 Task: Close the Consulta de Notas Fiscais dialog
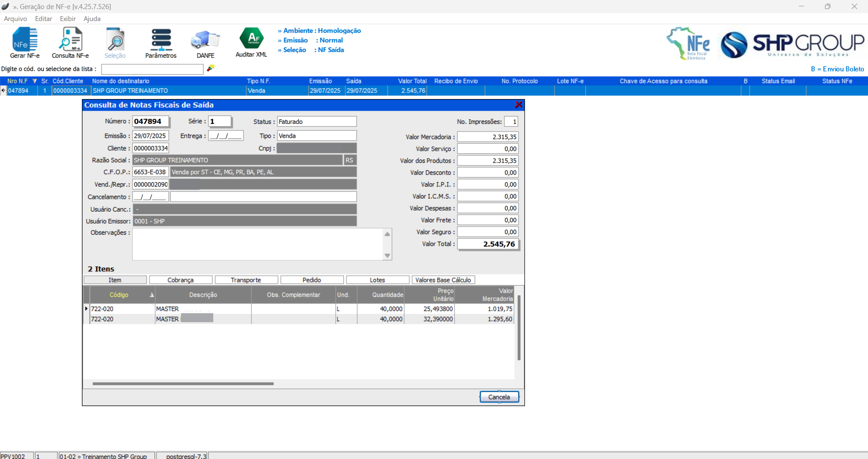tap(519, 105)
